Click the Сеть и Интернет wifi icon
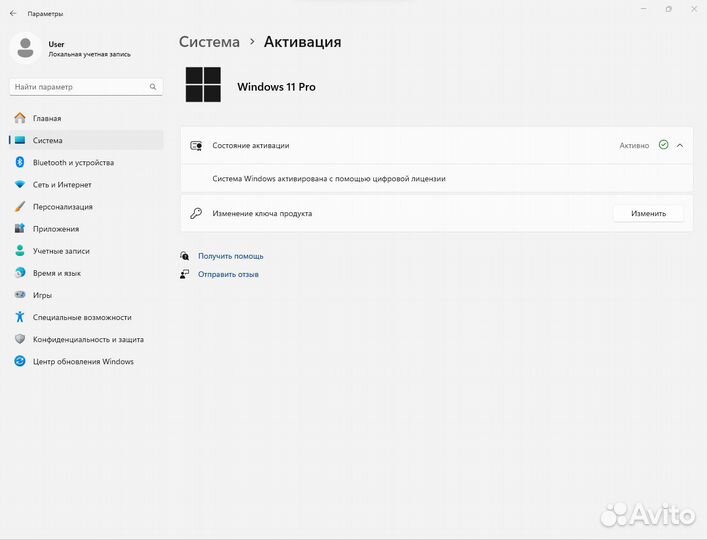 pyautogui.click(x=20, y=184)
